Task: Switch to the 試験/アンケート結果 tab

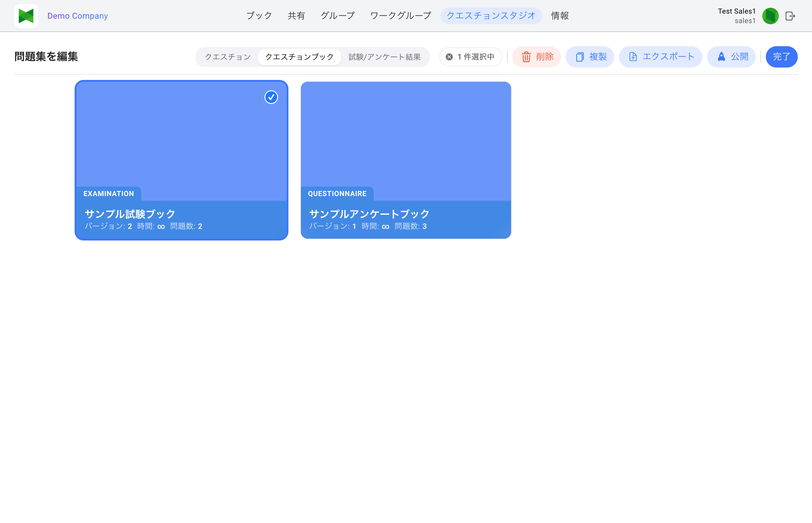Action: point(384,57)
